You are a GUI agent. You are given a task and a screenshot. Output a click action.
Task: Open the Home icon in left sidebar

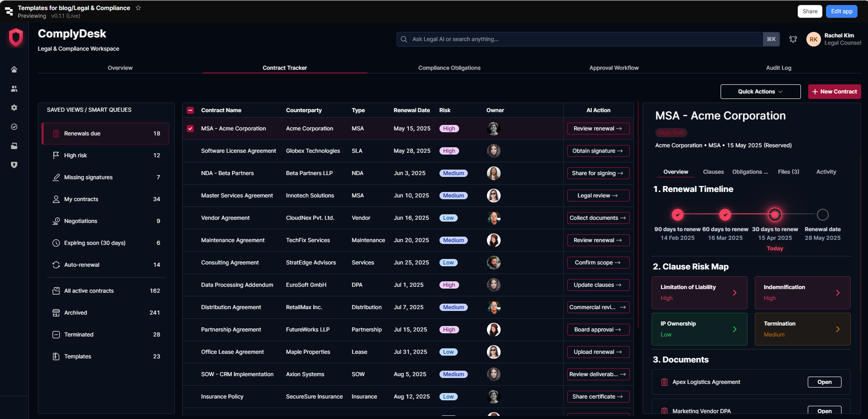(x=14, y=69)
